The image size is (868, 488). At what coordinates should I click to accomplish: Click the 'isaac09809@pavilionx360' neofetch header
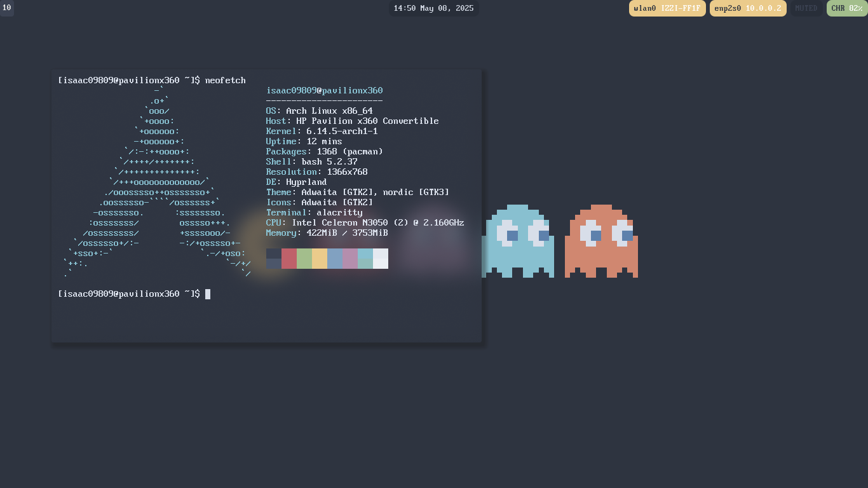pos(324,91)
